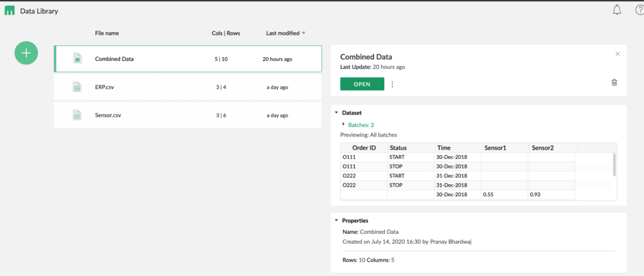Click the green plus add data button
This screenshot has width=644, height=276.
coord(26,53)
